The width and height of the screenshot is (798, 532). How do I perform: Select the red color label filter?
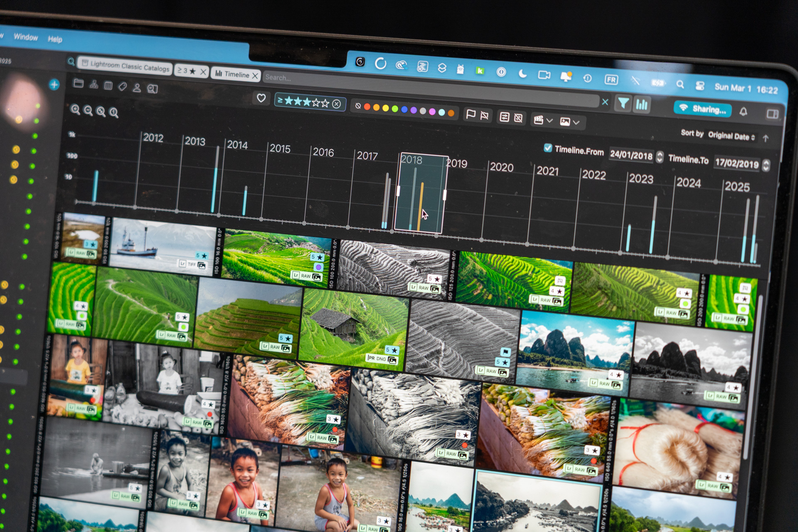point(367,107)
